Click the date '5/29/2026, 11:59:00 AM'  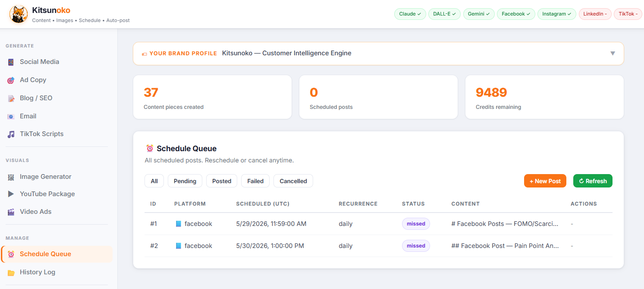click(271, 224)
